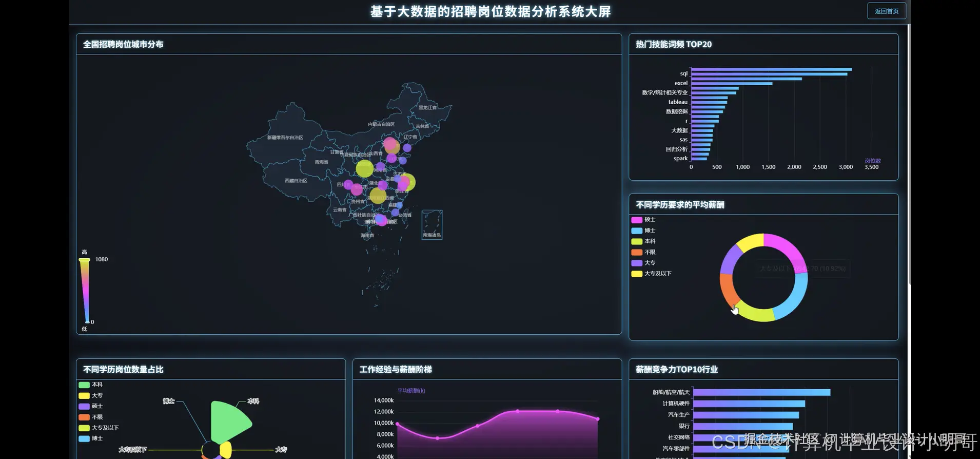This screenshot has width=980, height=459.
Task: Click the 薪酬竞争力TOP10行业 panel title
Action: point(677,370)
